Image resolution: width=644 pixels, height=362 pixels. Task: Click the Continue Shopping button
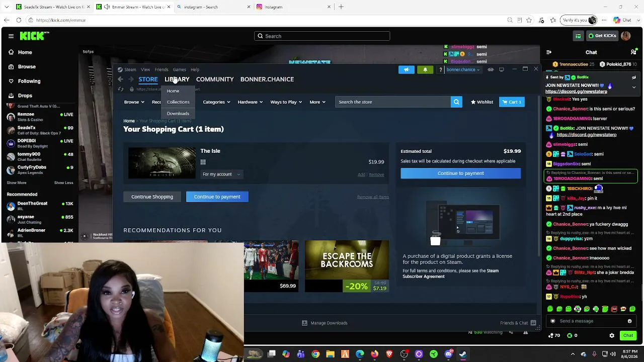pos(152,197)
